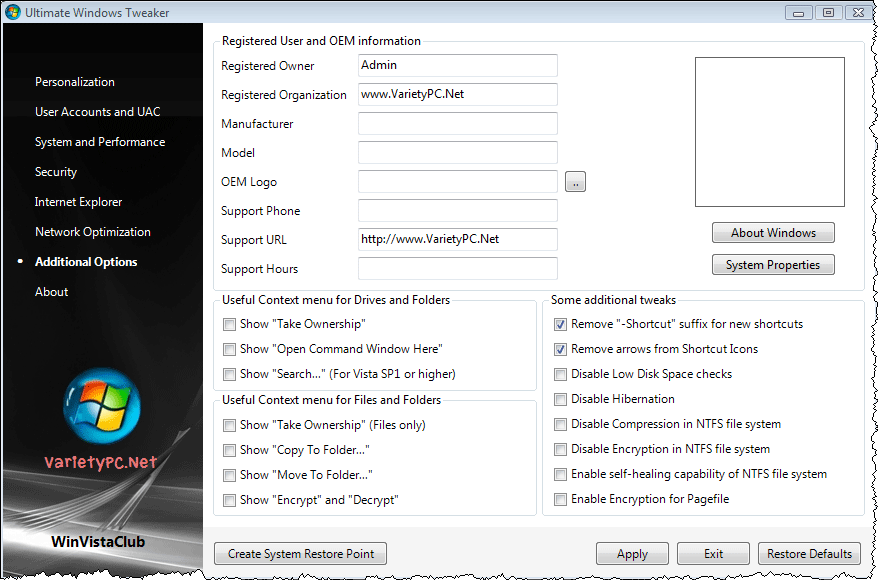This screenshot has width=878, height=580.
Task: Open the About section
Action: tap(52, 292)
